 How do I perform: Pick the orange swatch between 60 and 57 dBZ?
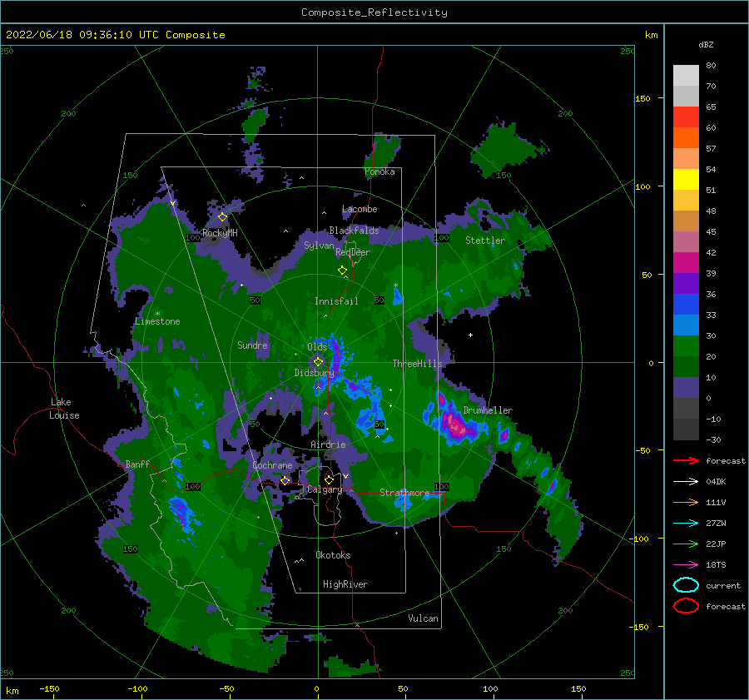tap(686, 138)
